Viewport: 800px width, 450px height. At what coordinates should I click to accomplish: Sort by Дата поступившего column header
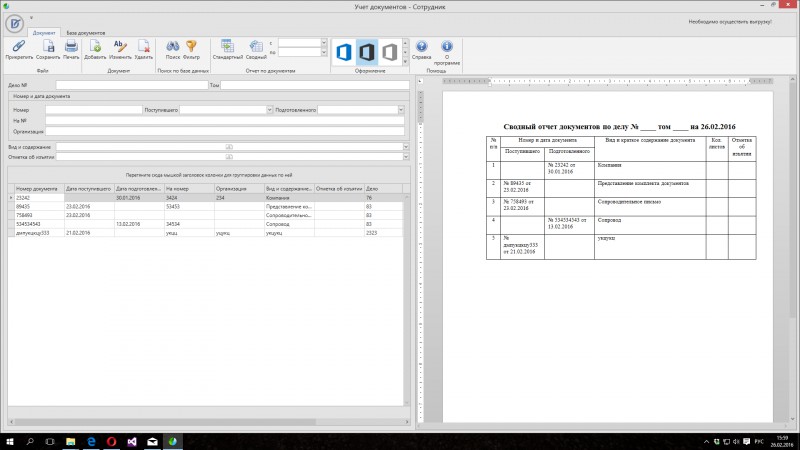(x=89, y=189)
